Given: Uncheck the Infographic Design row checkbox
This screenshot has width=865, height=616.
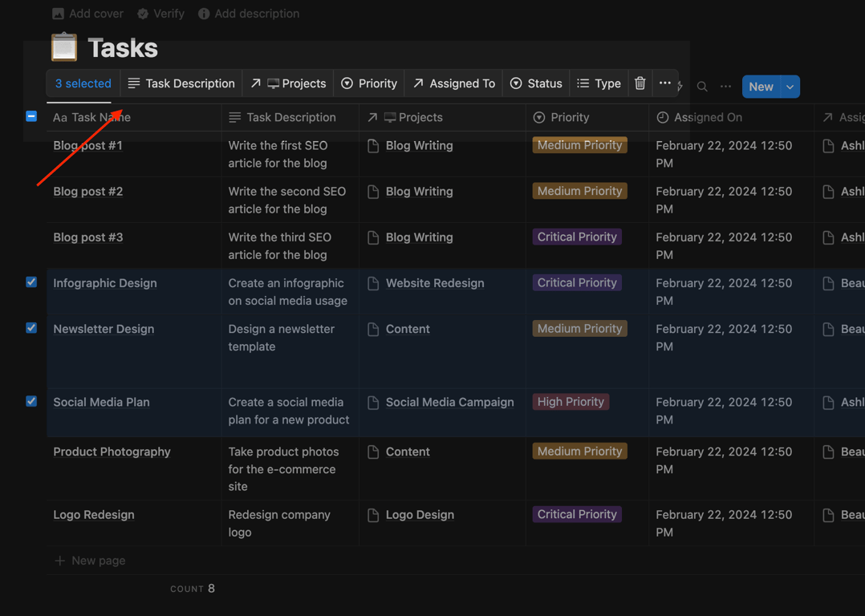Looking at the screenshot, I should coord(31,282).
